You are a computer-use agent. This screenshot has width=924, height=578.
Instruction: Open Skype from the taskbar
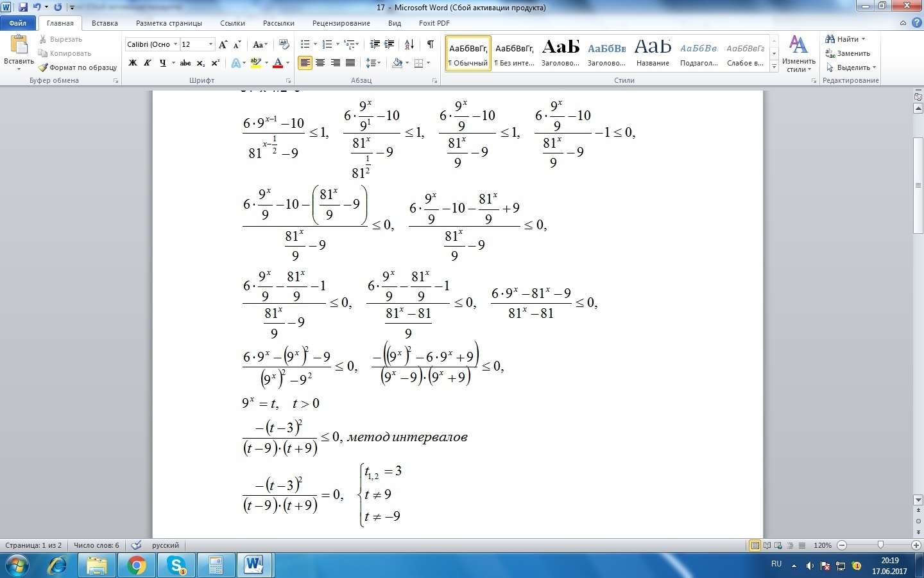[x=176, y=566]
